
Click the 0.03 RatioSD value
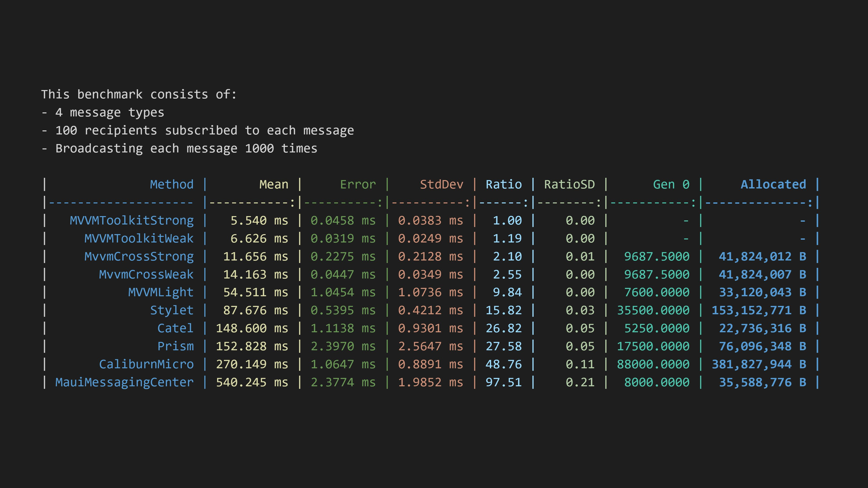click(580, 310)
